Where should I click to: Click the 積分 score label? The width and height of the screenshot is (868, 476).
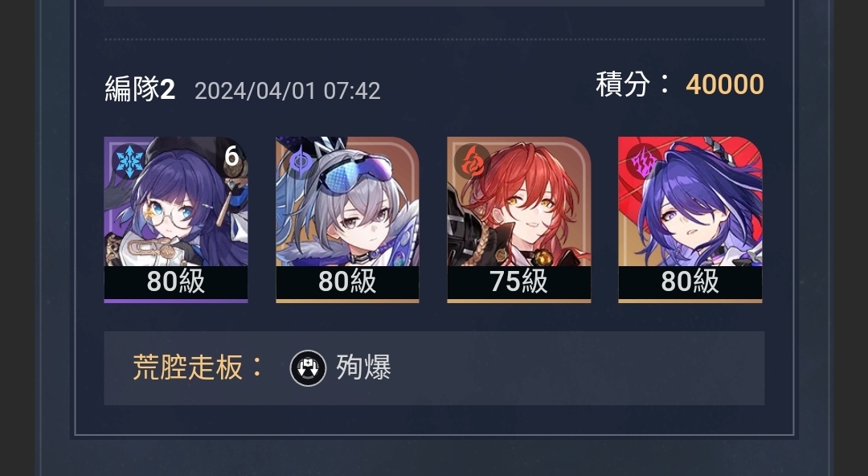[x=623, y=84]
